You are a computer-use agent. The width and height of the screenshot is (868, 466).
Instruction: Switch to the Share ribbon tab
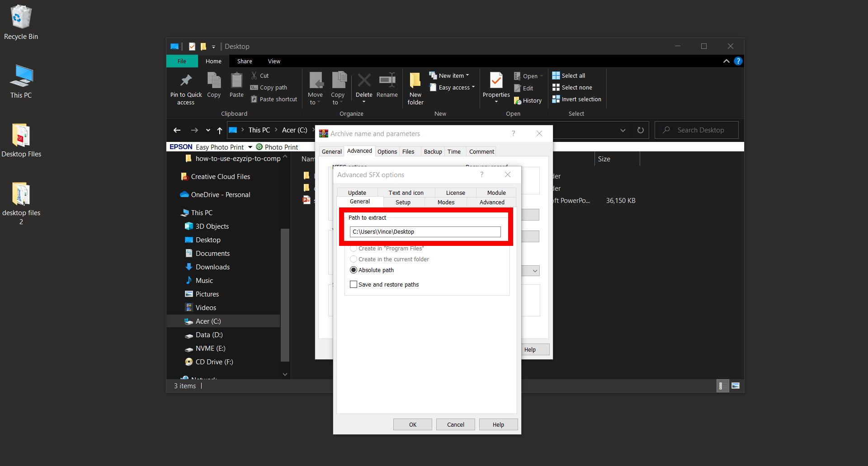[x=244, y=61]
